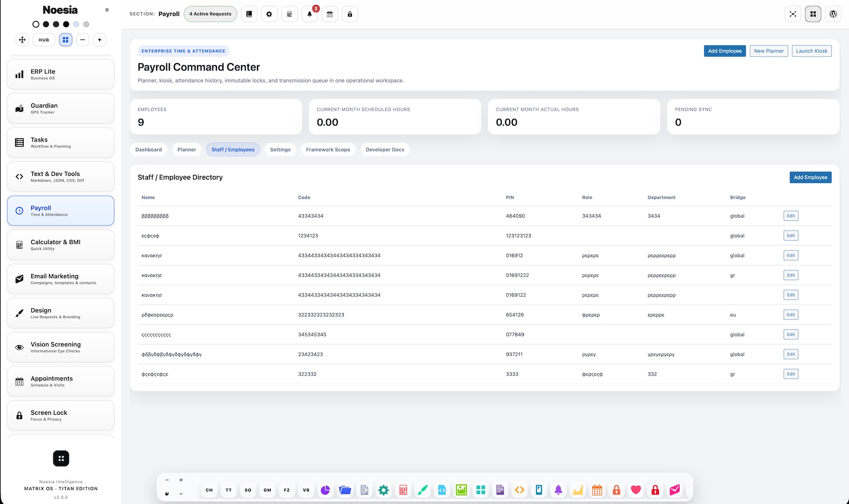Open the Settings tab

280,150
